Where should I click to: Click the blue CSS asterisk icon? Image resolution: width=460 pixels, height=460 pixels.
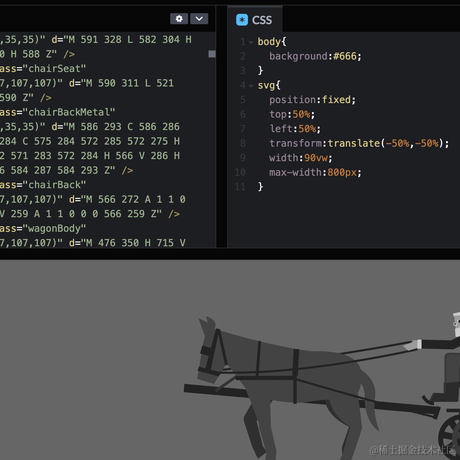242,20
